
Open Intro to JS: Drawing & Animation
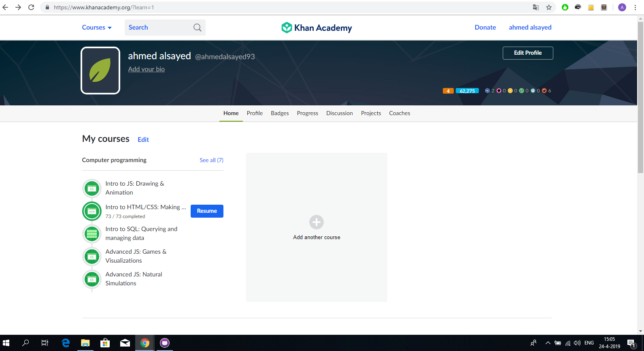[135, 188]
